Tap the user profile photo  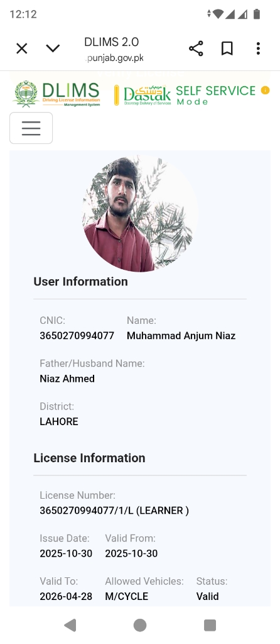coord(140,214)
